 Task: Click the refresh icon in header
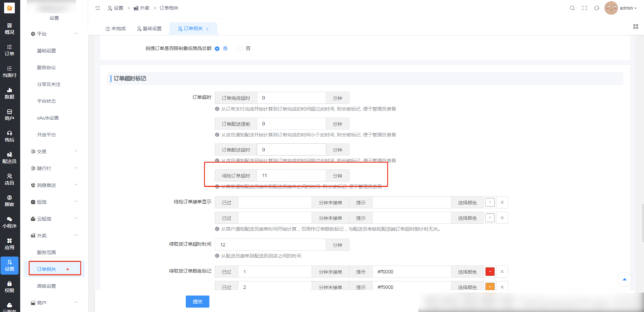click(596, 8)
